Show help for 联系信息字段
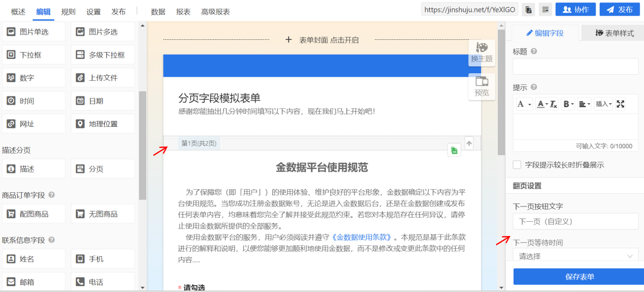Viewport: 644px width, 292px height. (x=52, y=240)
